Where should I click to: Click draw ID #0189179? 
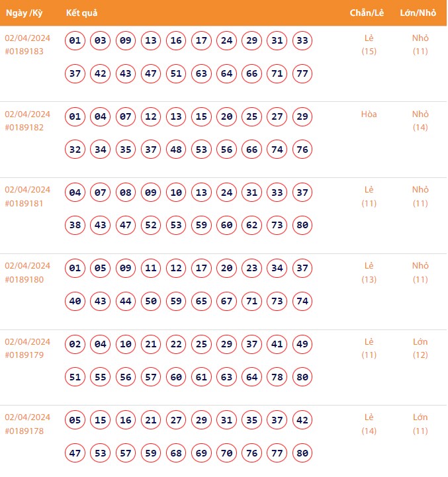[x=24, y=355]
